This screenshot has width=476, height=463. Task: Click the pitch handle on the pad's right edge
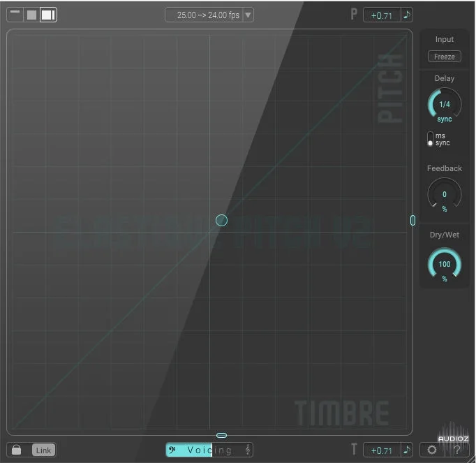[x=412, y=220]
